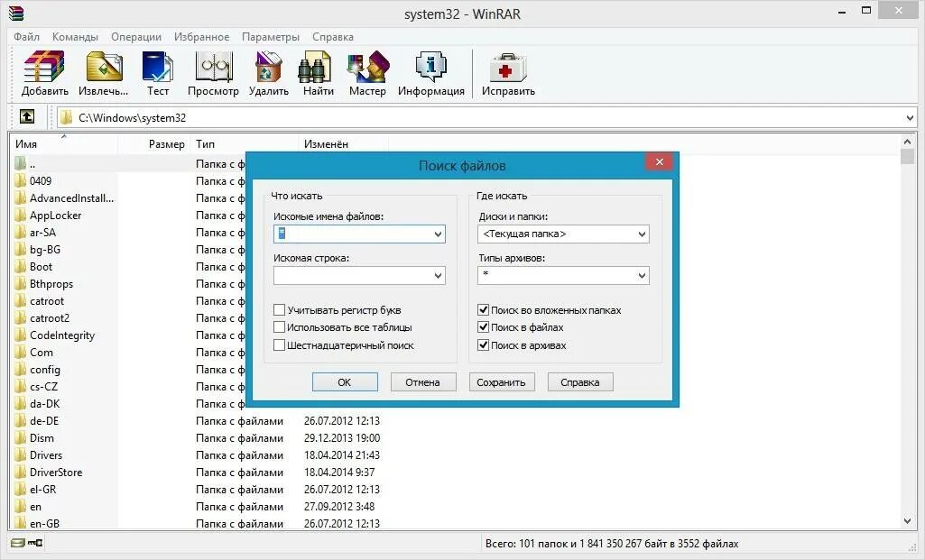The height and width of the screenshot is (560, 925).
Task: Click the WinRAR app icon in title bar
Action: (16, 13)
